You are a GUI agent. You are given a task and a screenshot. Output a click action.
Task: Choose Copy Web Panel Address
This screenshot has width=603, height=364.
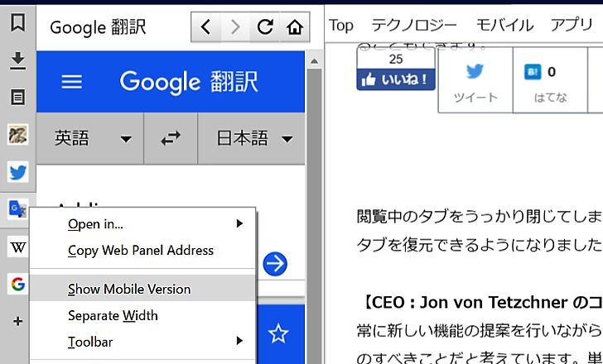click(x=142, y=251)
